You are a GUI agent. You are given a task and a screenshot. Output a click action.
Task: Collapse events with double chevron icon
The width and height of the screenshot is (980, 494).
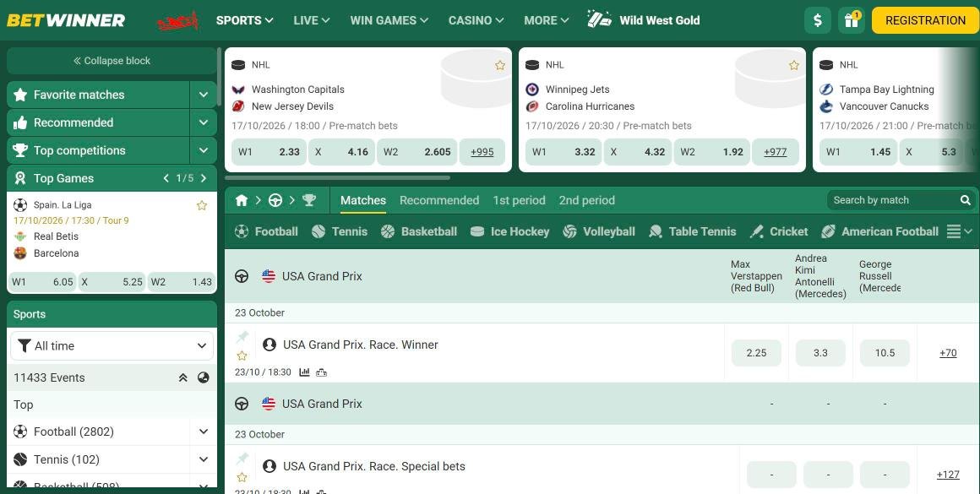tap(183, 377)
